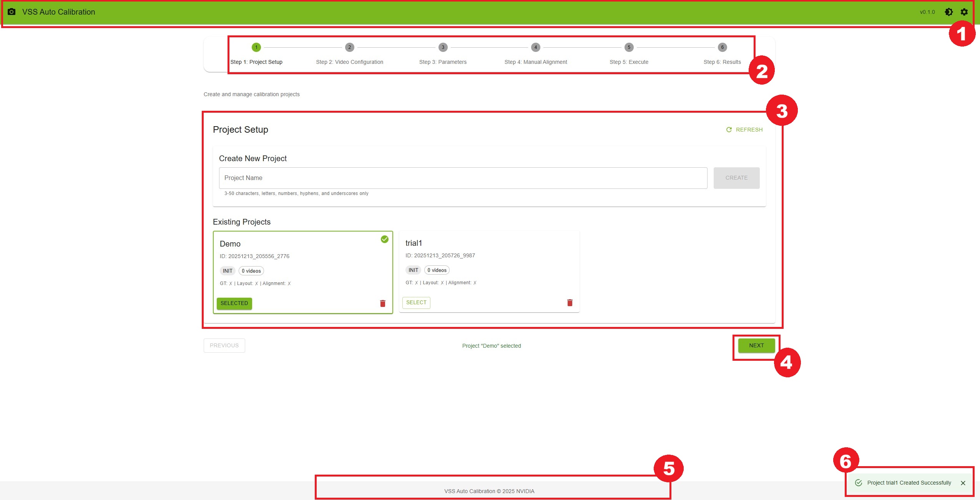The height and width of the screenshot is (500, 980).
Task: Open the settings gear icon
Action: click(964, 12)
